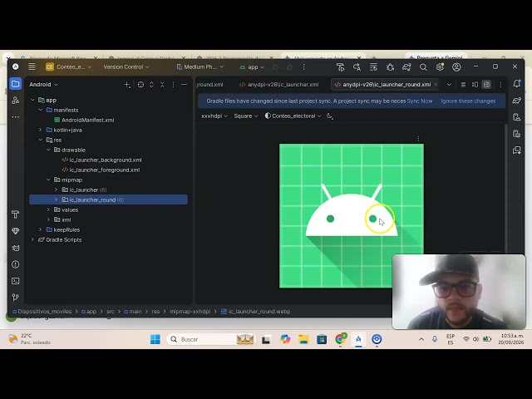The image size is (532, 399).
Task: Click the launcher icon preview image
Action: point(352,216)
